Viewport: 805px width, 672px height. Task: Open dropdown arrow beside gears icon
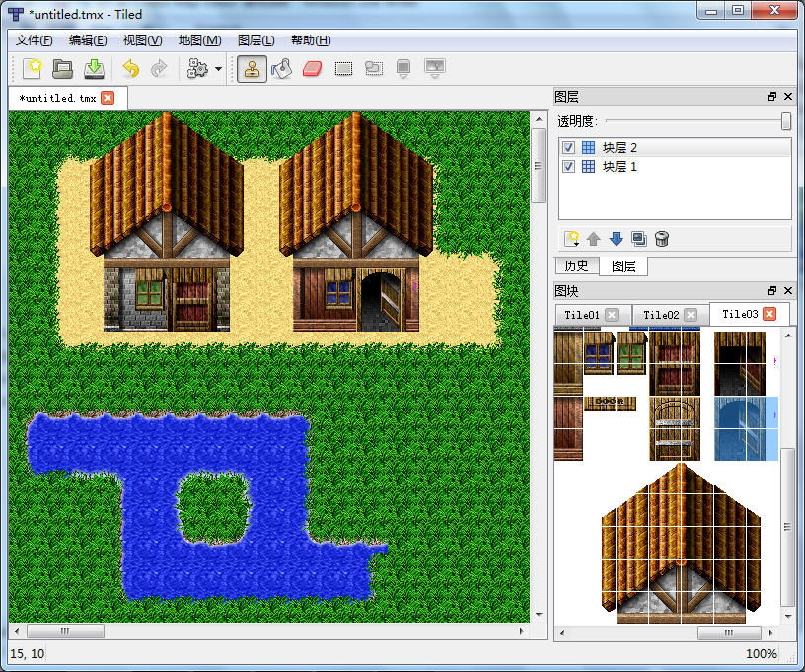[218, 69]
